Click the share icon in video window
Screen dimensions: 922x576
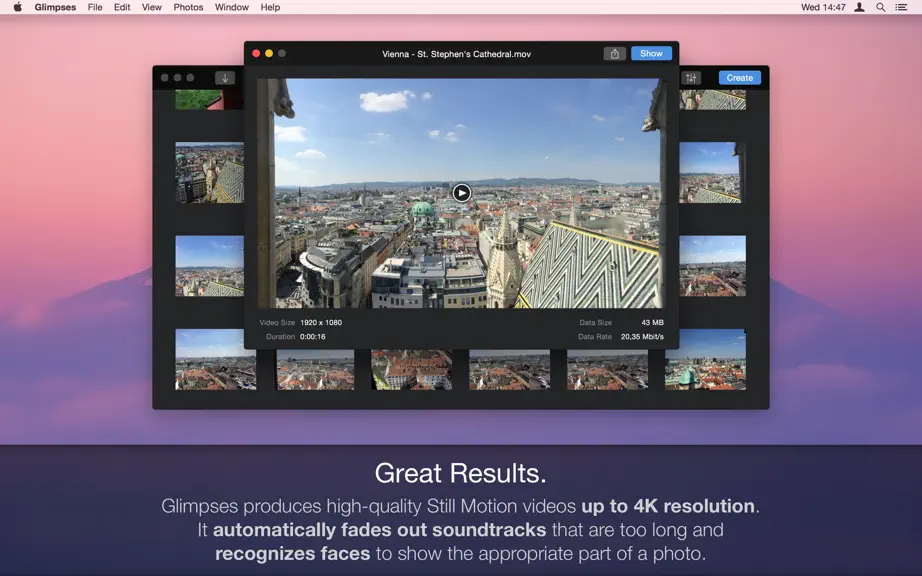[x=614, y=53]
